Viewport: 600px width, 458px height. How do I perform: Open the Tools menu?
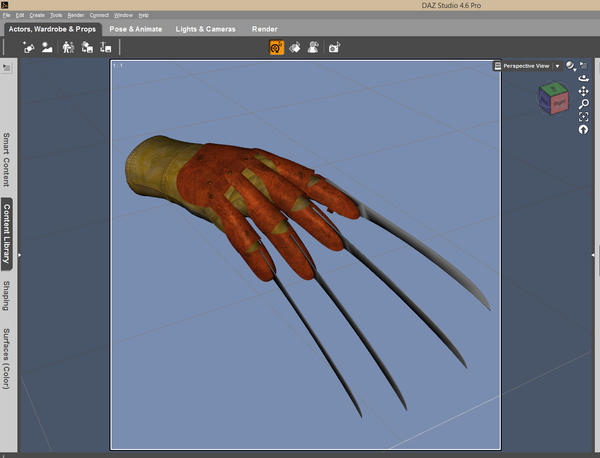click(x=56, y=15)
